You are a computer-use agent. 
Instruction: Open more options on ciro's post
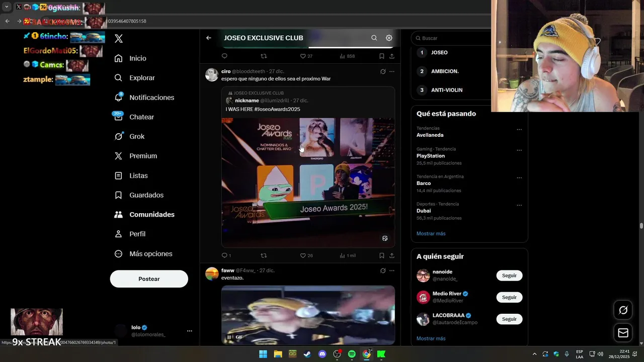(x=392, y=71)
